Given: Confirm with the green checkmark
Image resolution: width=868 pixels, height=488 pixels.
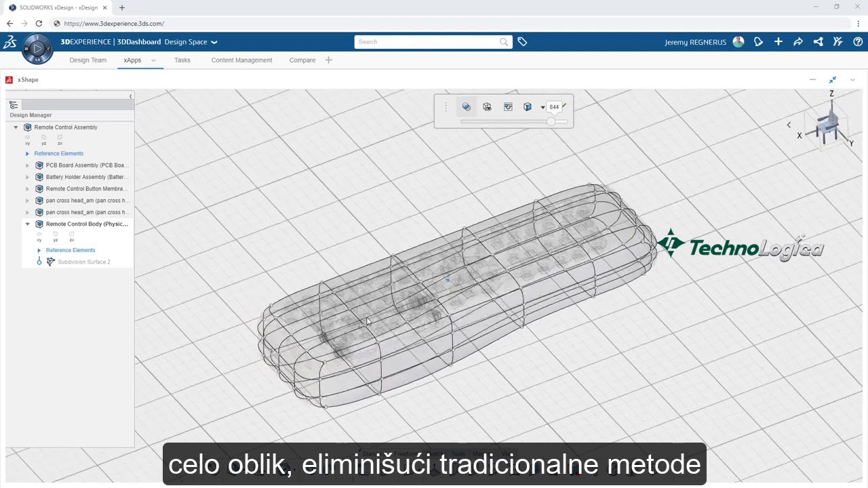Looking at the screenshot, I should pyautogui.click(x=564, y=105).
